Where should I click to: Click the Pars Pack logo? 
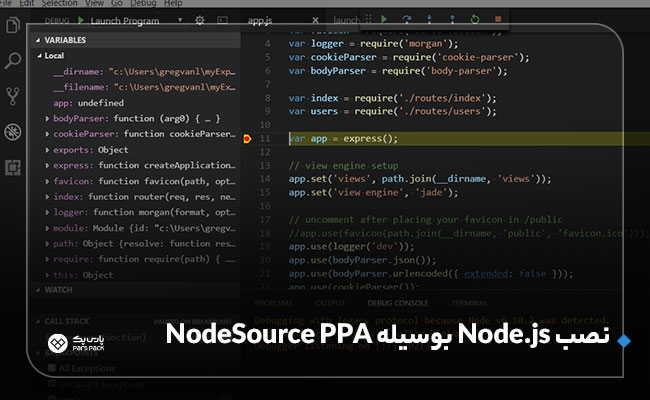click(x=76, y=342)
